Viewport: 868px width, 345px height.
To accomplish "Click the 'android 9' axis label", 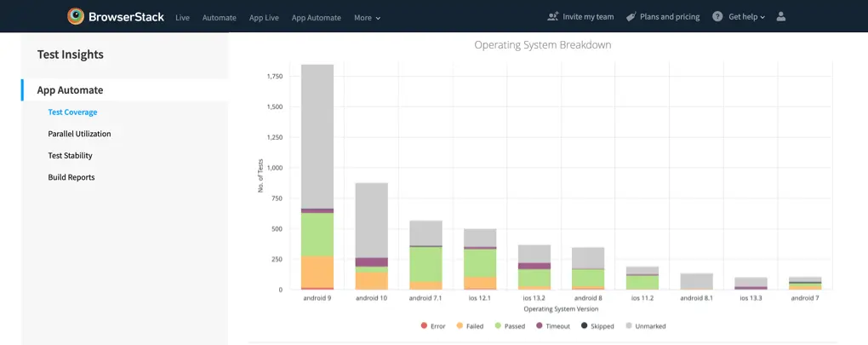I will (317, 298).
